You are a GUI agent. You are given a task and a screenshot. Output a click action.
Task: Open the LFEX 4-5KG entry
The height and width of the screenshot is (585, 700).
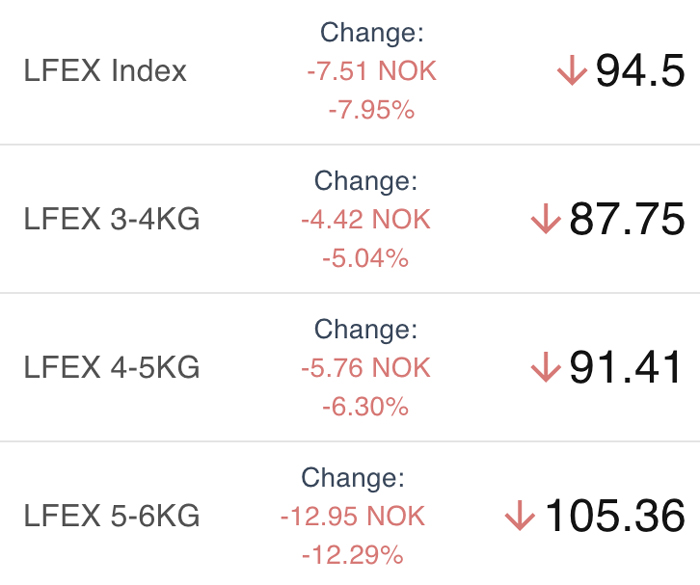pos(350,367)
